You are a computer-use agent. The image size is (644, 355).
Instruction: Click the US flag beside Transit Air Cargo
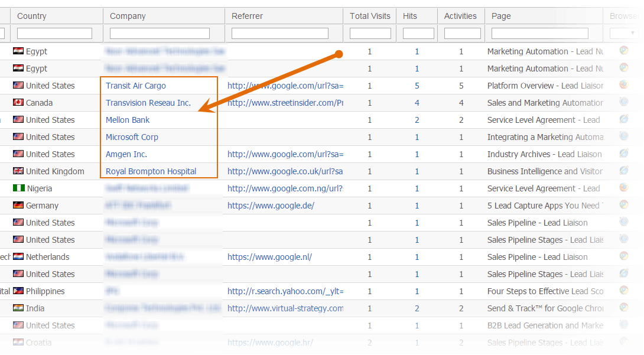point(18,85)
